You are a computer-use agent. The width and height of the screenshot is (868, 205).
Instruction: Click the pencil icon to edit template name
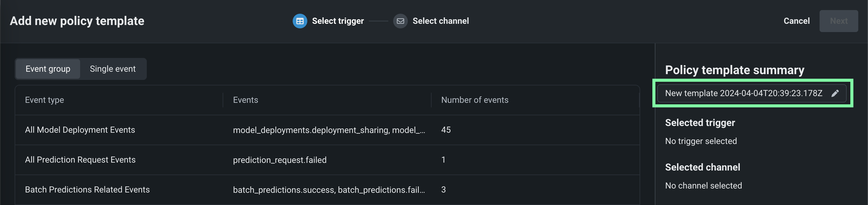pos(835,94)
